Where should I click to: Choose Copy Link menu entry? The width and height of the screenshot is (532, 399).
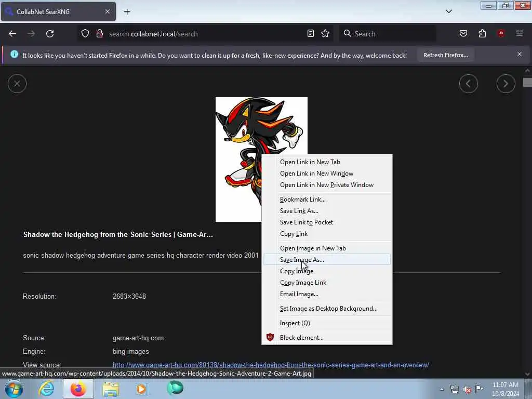click(x=327, y=234)
